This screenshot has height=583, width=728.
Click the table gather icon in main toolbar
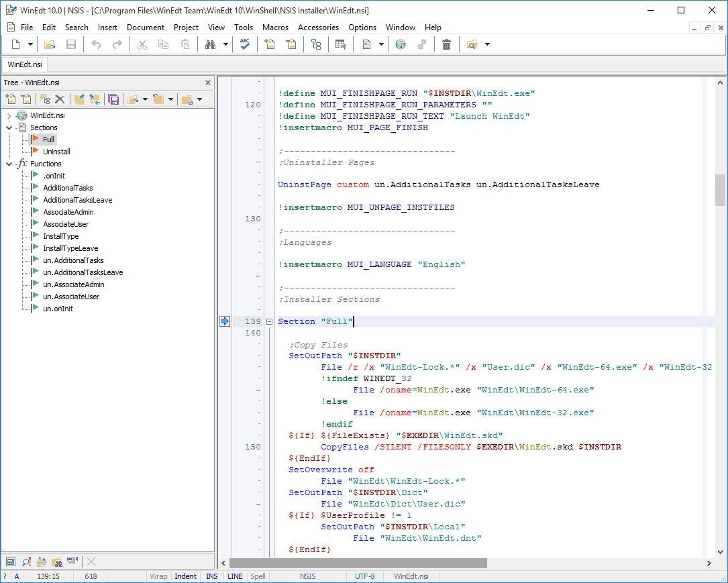click(x=340, y=44)
